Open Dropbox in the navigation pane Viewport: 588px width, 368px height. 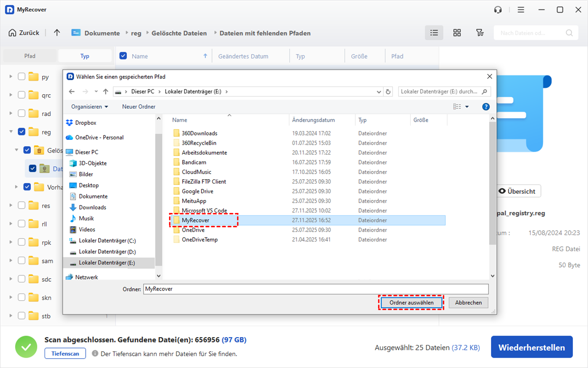[85, 123]
